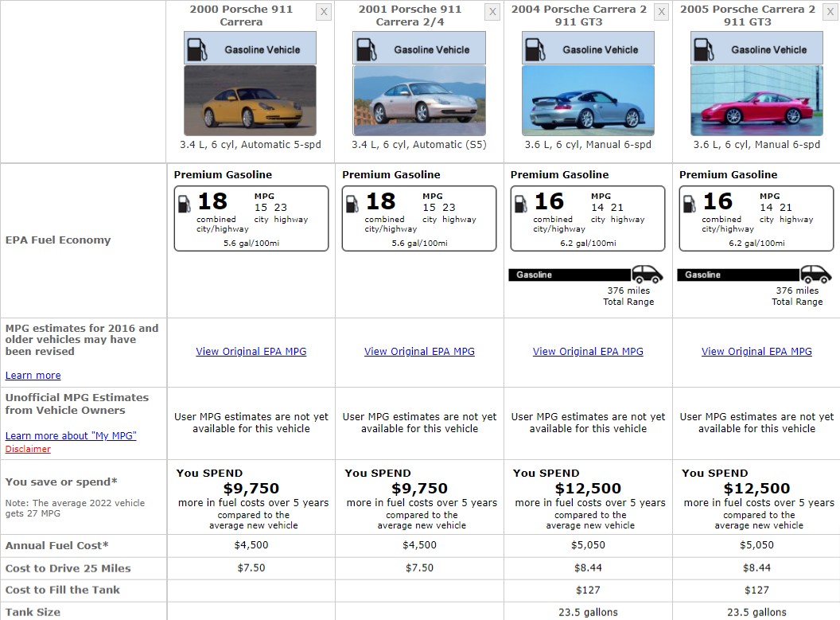Click the $4,500 annual fuel cost for the 2001 Carrera

click(419, 545)
